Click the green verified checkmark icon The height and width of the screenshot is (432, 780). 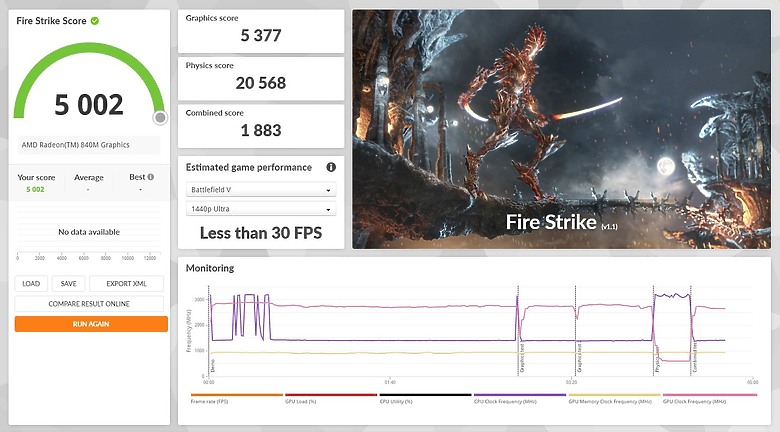[95, 21]
